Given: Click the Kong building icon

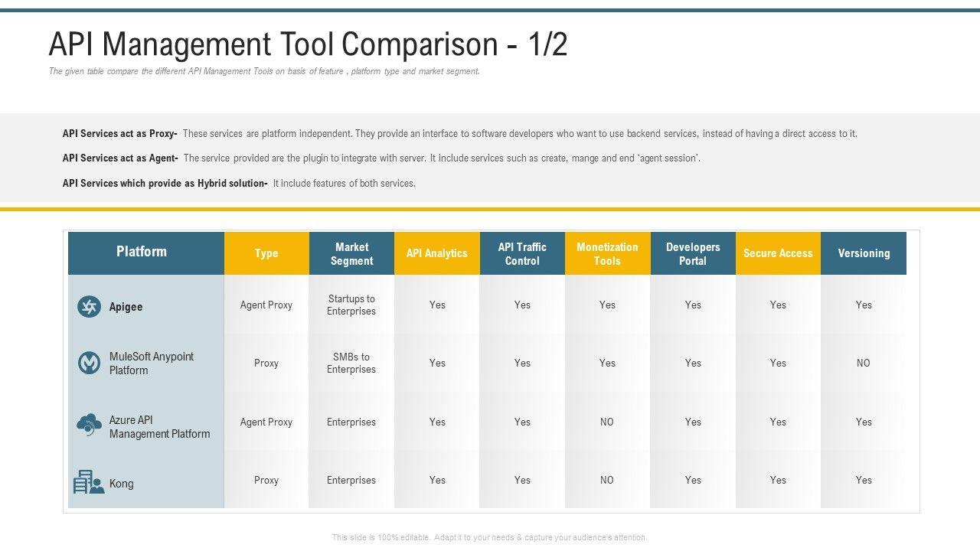Looking at the screenshot, I should [89, 482].
